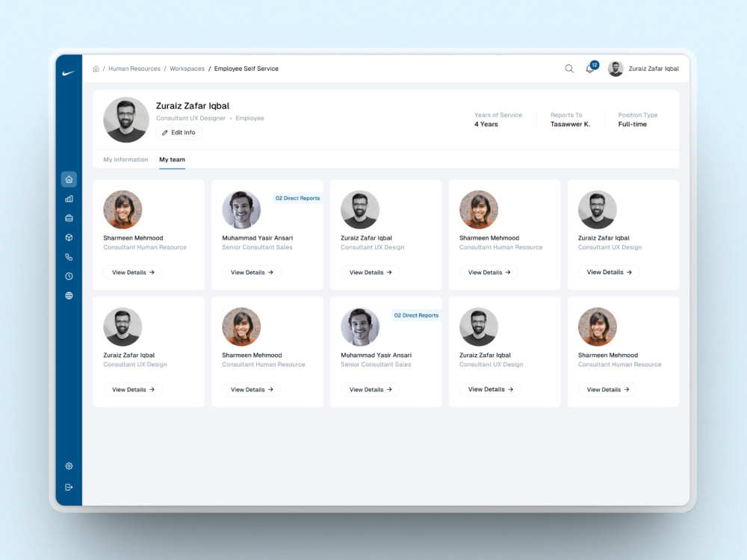This screenshot has height=560, width=747.
Task: View Details for top-row Muhammad Yasir Ansari
Action: click(x=252, y=273)
